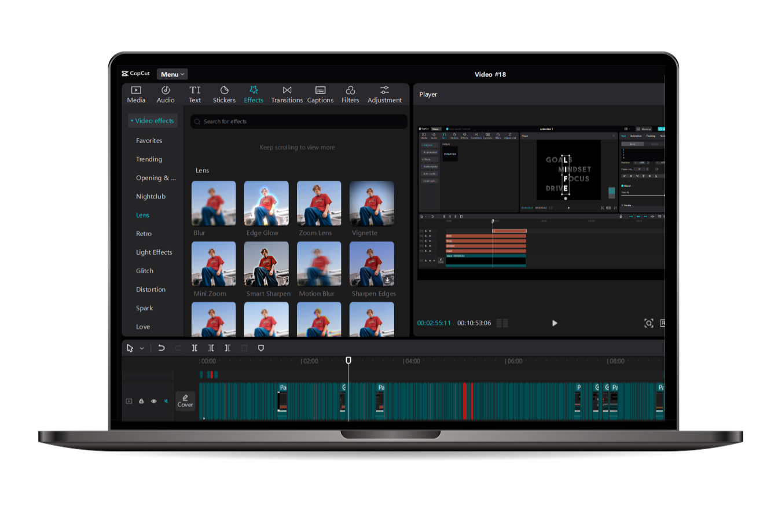Click the Split tool icon
Screen dimensions: 767x532
(x=194, y=348)
